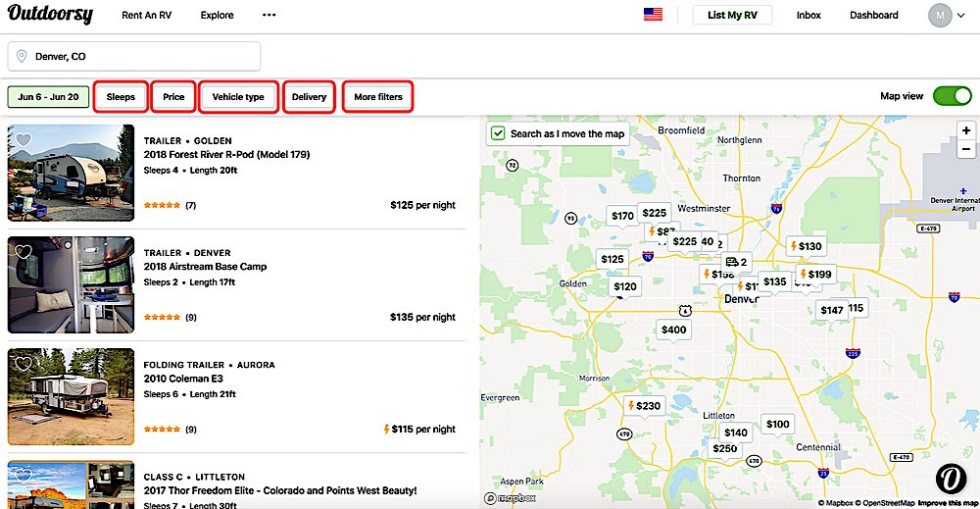Viewport: 980px width, 509px height.
Task: Uncheck Search as I move the map
Action: pos(498,133)
